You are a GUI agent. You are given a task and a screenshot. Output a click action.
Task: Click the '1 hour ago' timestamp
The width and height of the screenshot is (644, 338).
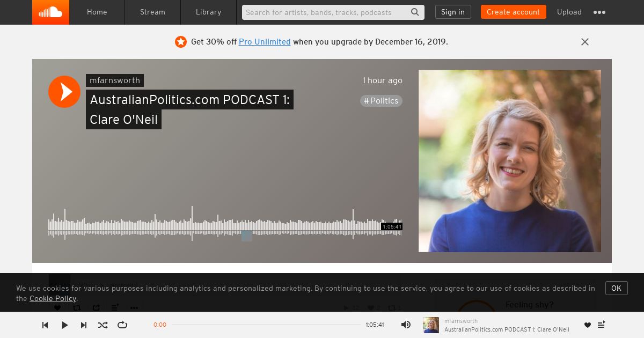coord(382,80)
